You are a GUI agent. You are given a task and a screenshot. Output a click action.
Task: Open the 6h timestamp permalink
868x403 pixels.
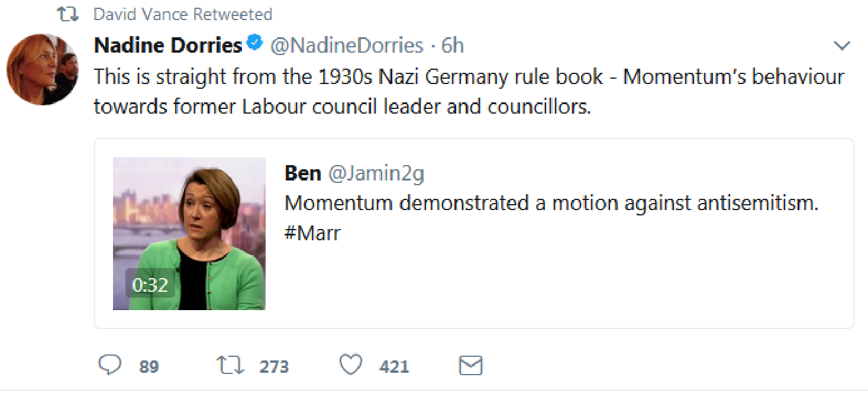click(x=453, y=46)
